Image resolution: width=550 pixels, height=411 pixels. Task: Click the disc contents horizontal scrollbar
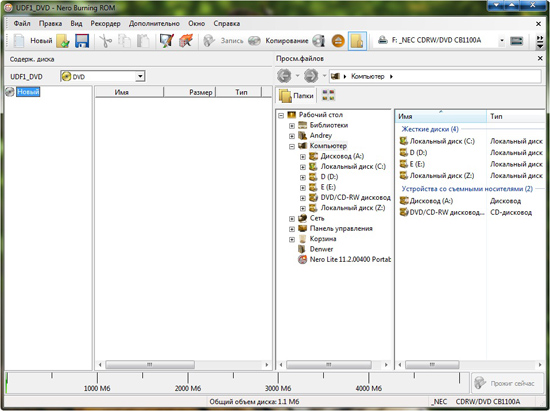pyautogui.click(x=150, y=365)
